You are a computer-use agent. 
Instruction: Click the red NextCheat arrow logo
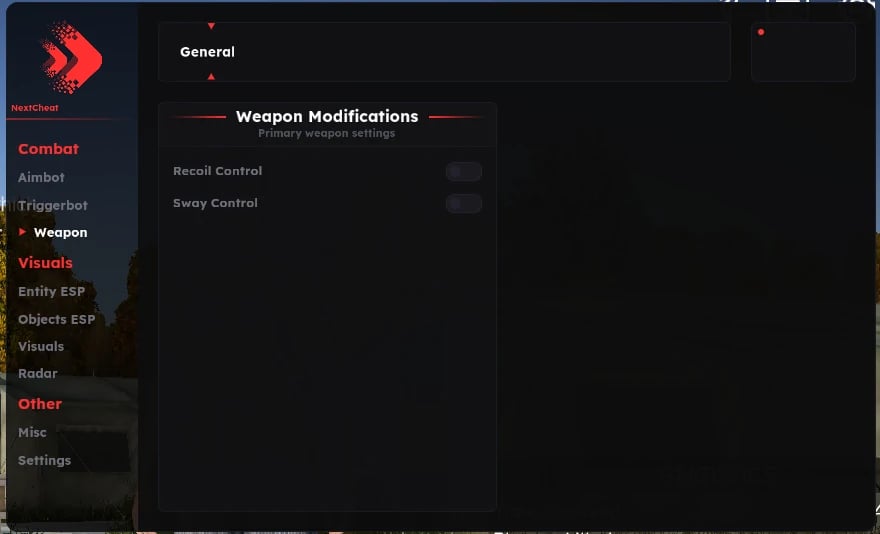[x=72, y=57]
